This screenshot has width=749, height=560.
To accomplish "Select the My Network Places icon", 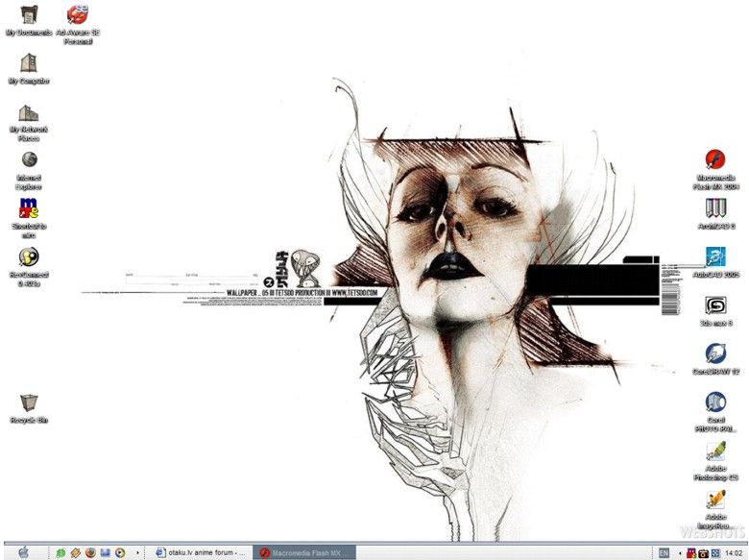I will [x=29, y=122].
